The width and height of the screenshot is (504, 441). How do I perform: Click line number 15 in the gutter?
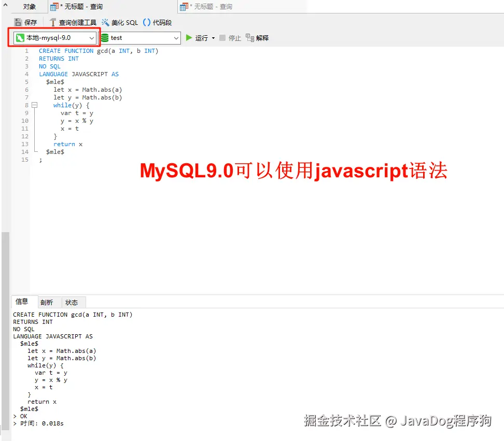25,160
